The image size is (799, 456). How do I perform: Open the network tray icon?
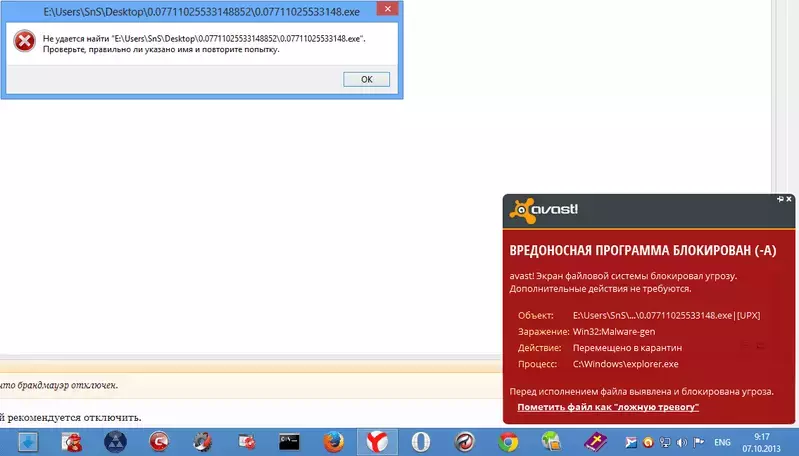tap(664, 442)
